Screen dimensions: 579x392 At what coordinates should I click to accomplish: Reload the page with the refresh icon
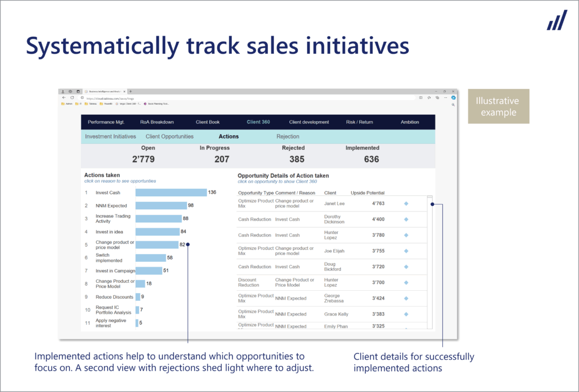click(72, 98)
